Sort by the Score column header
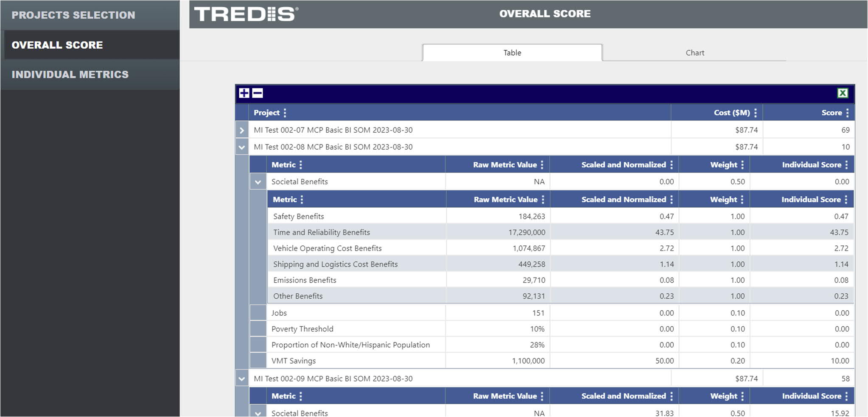Image resolution: width=868 pixels, height=417 pixels. pos(832,113)
